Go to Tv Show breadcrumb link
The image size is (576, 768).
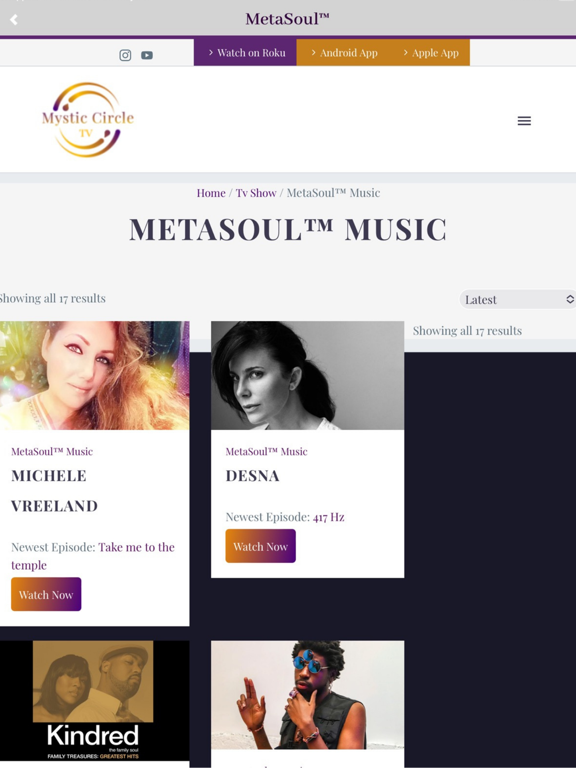tap(256, 193)
